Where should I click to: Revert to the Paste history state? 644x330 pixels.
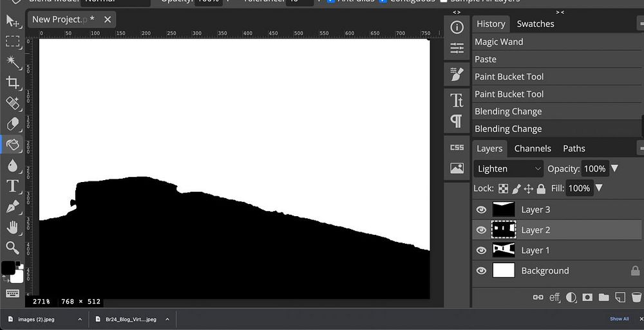[x=486, y=59]
